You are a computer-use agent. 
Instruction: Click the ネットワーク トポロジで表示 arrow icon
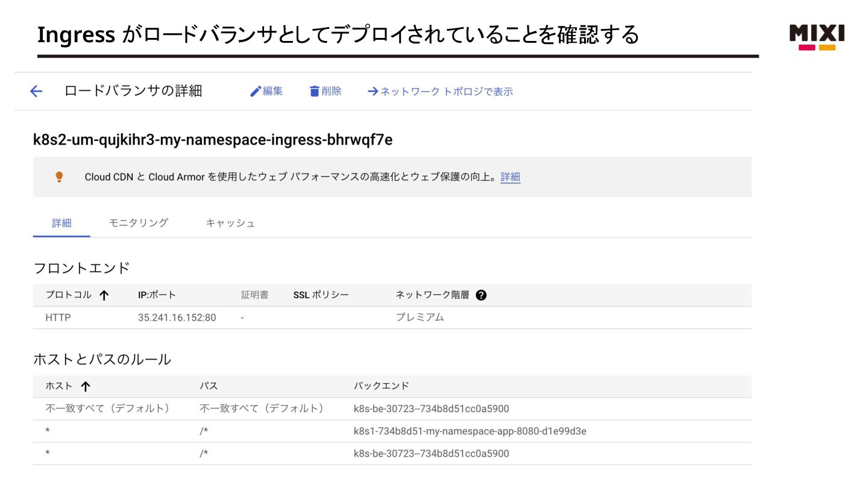373,92
